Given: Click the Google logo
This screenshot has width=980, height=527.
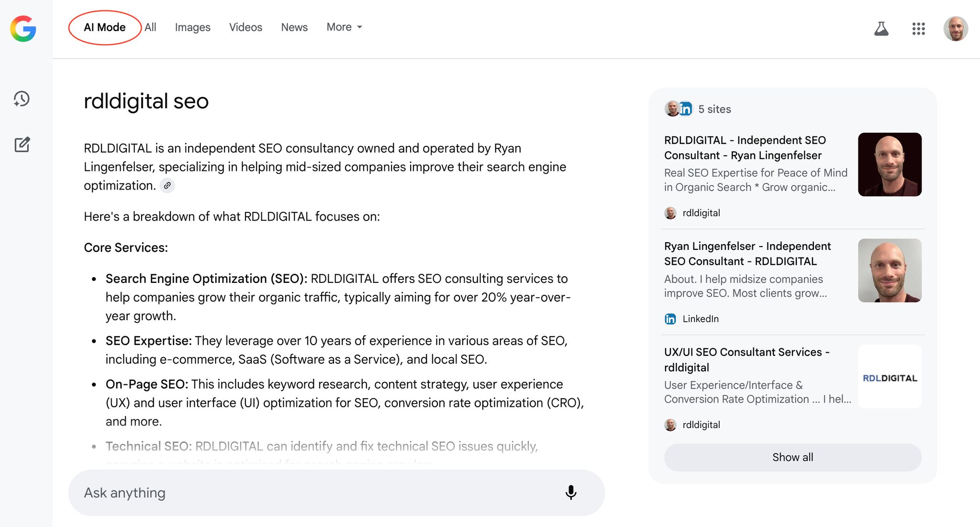Looking at the screenshot, I should [x=23, y=29].
